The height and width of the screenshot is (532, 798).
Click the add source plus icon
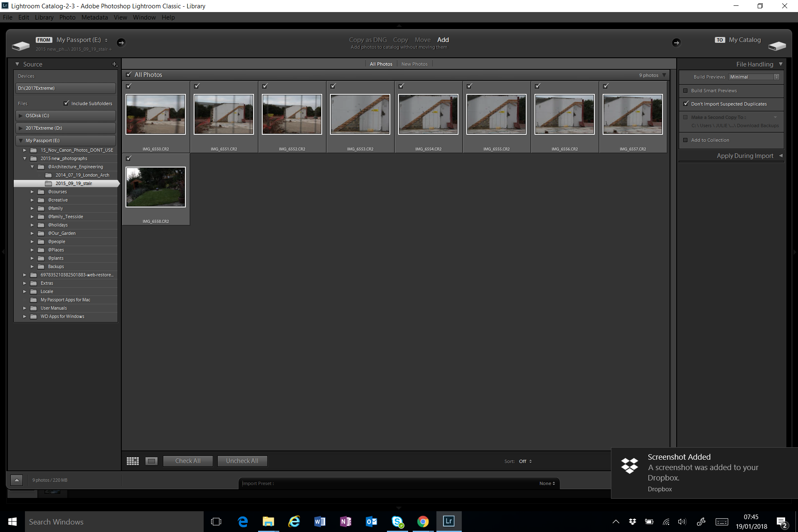[x=114, y=64]
